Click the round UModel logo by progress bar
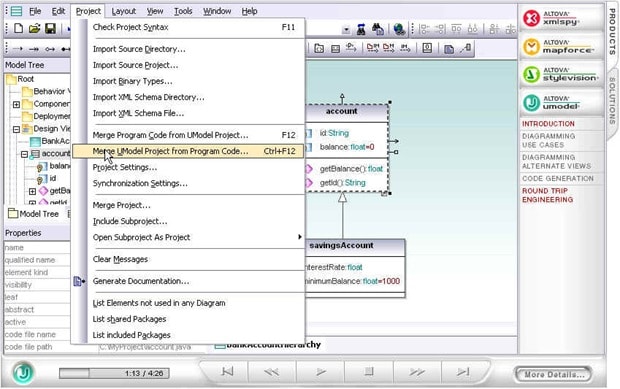 point(23,372)
